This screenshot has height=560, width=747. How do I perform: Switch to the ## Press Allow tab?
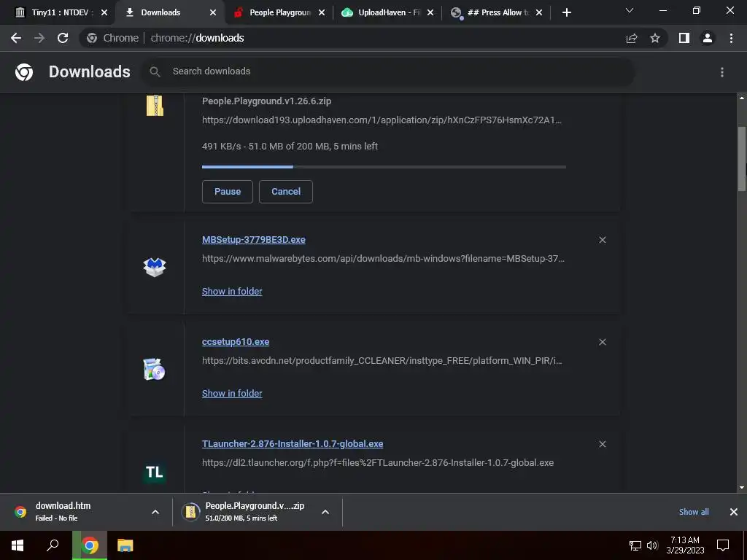coord(498,12)
